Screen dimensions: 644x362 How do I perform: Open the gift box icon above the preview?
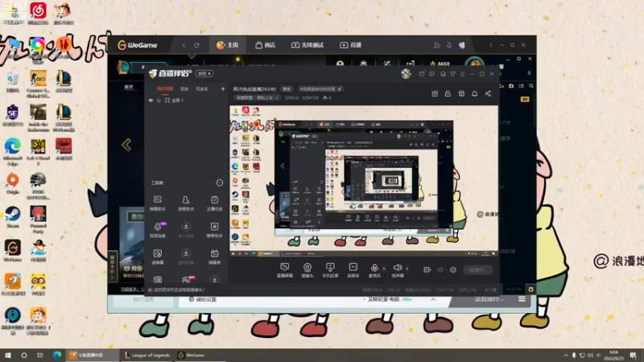pyautogui.click(x=435, y=93)
